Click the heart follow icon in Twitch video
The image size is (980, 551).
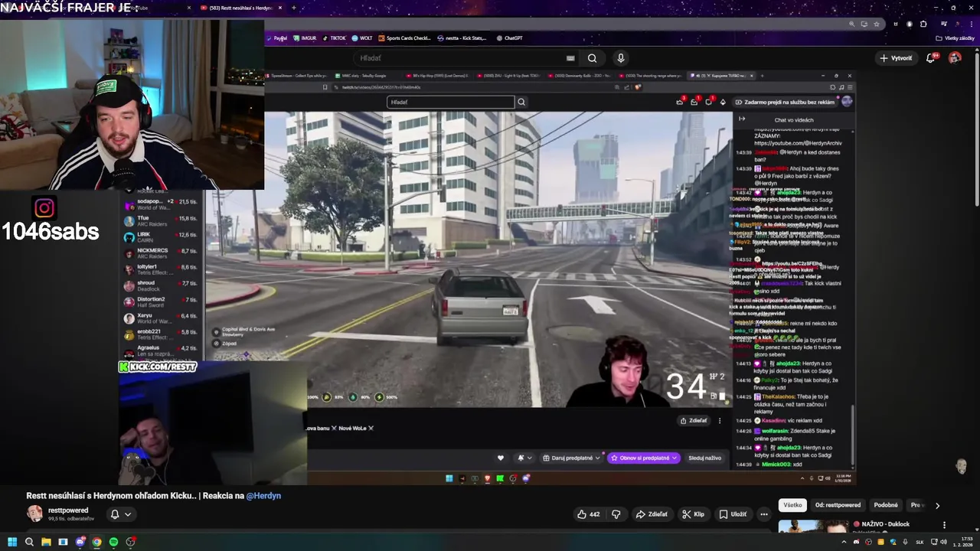pyautogui.click(x=501, y=458)
